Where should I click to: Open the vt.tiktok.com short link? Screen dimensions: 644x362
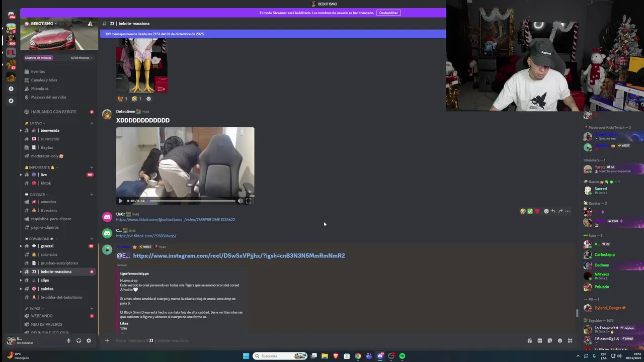click(x=146, y=236)
